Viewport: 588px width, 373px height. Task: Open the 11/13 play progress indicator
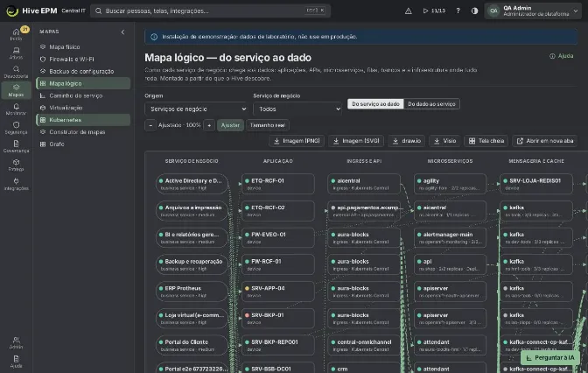click(x=434, y=11)
